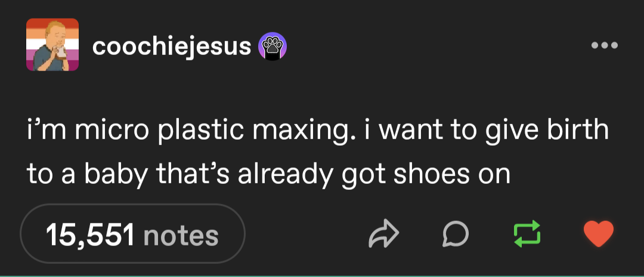The width and height of the screenshot is (644, 277).
Task: Click the ellipsis at the post's top right
Action: click(x=604, y=45)
